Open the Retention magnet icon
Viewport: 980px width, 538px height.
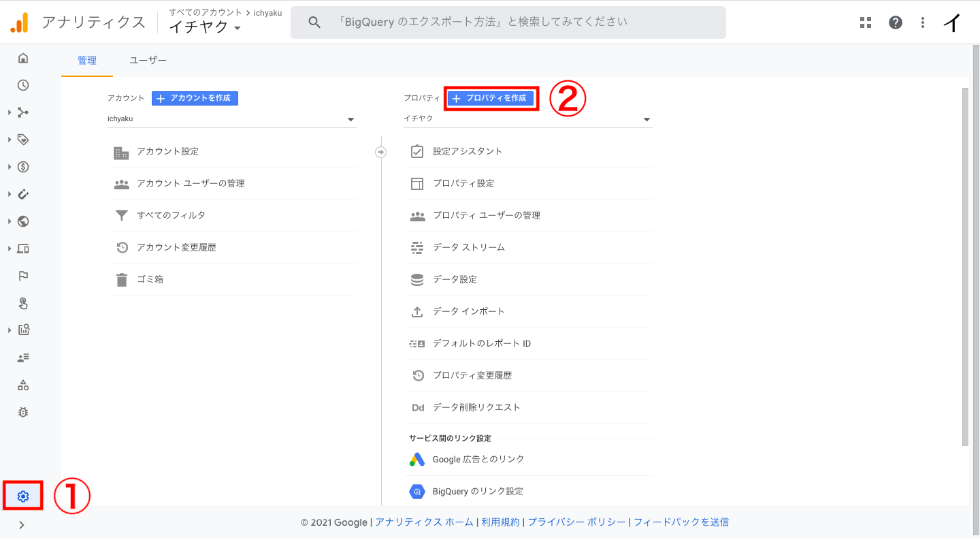click(23, 194)
